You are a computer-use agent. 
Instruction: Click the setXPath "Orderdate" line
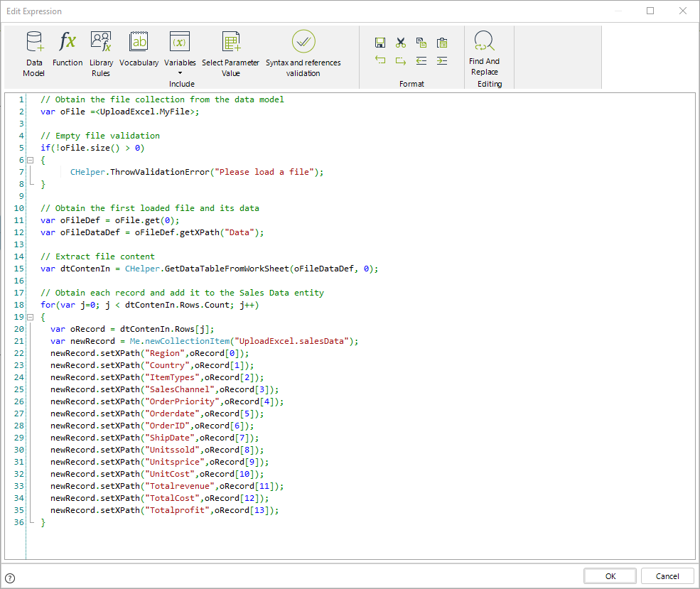tap(157, 414)
